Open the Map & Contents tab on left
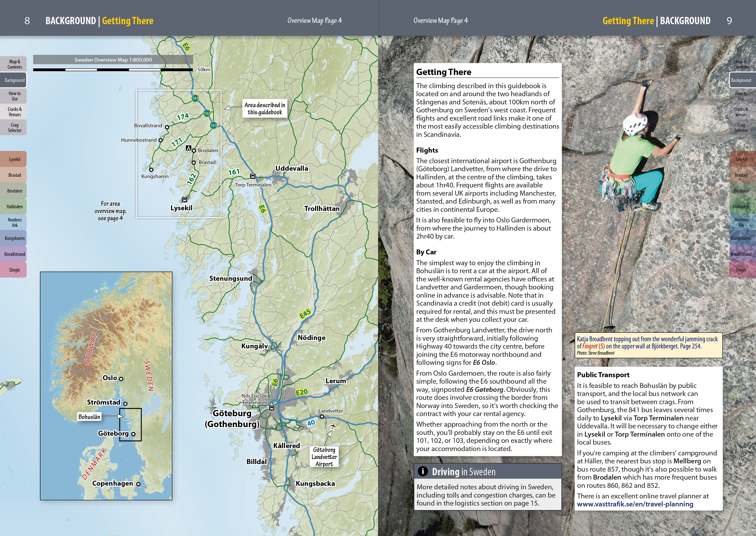This screenshot has width=756, height=536. tap(14, 64)
